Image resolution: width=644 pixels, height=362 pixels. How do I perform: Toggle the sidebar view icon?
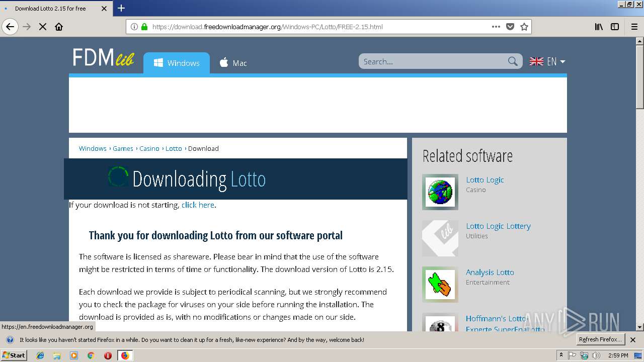615,27
